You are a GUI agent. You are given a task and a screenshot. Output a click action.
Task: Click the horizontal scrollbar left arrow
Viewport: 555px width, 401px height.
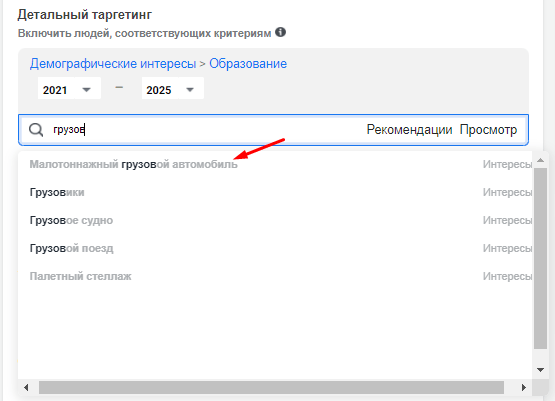coord(26,388)
